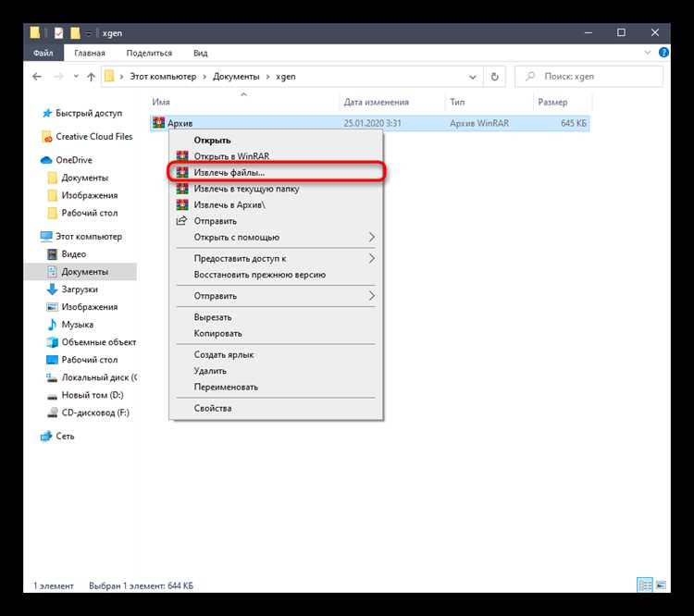The image size is (694, 616).
Task: Select Вырезать in the context menu
Action: [x=276, y=317]
